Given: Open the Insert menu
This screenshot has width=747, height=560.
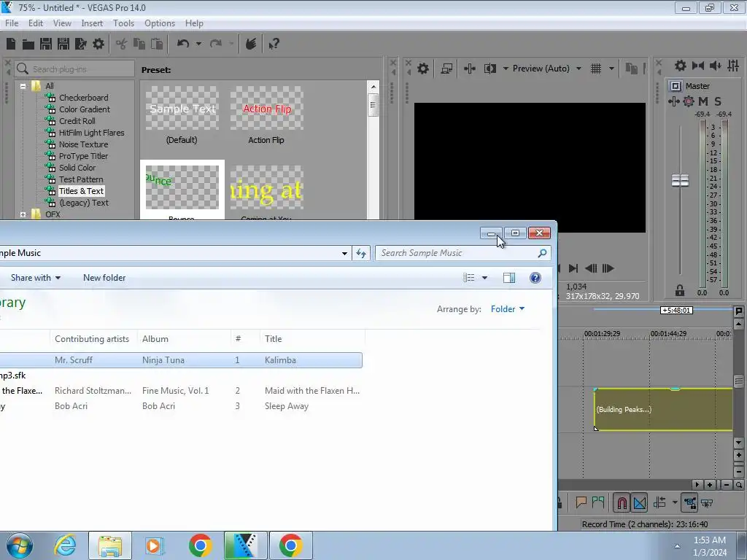Looking at the screenshot, I should pyautogui.click(x=92, y=23).
